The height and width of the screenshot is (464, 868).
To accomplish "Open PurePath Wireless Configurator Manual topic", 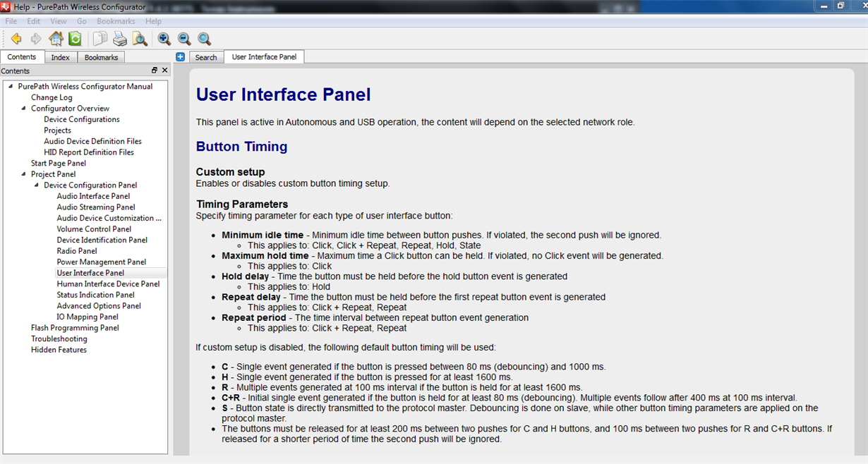I will [85, 87].
